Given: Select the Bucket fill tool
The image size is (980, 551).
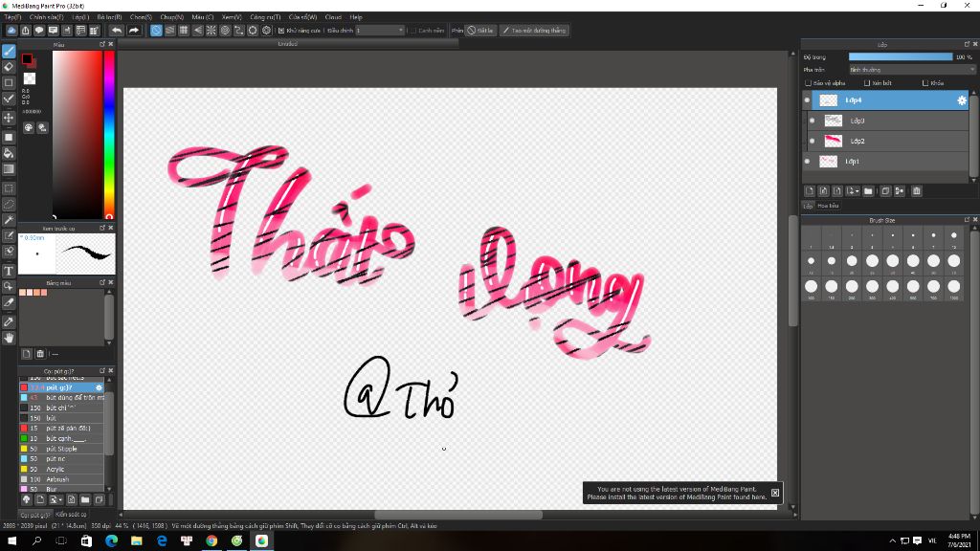Looking at the screenshot, I should pyautogui.click(x=9, y=153).
